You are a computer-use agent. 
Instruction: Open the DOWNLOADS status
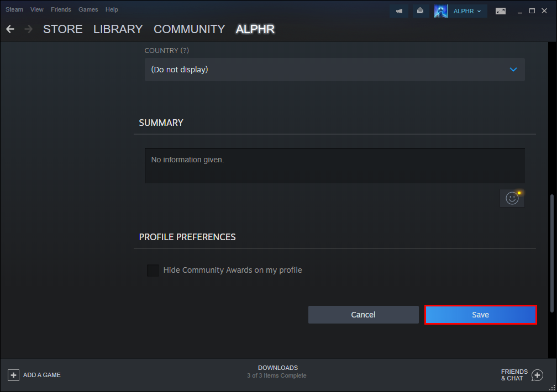click(x=278, y=368)
